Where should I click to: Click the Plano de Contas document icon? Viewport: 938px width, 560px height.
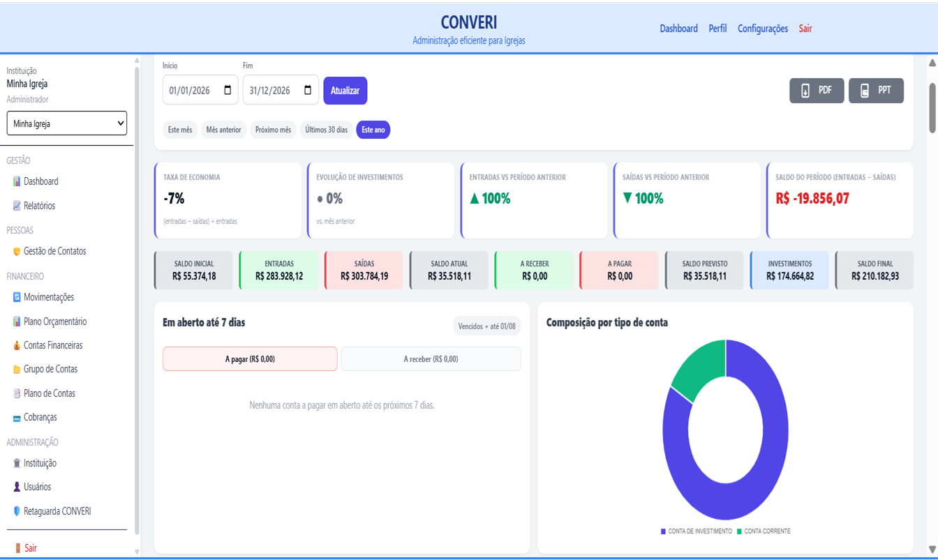pyautogui.click(x=17, y=393)
